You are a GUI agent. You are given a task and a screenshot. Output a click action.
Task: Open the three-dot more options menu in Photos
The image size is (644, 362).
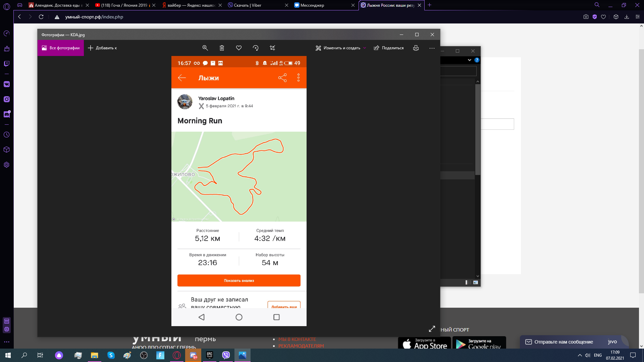pyautogui.click(x=432, y=48)
